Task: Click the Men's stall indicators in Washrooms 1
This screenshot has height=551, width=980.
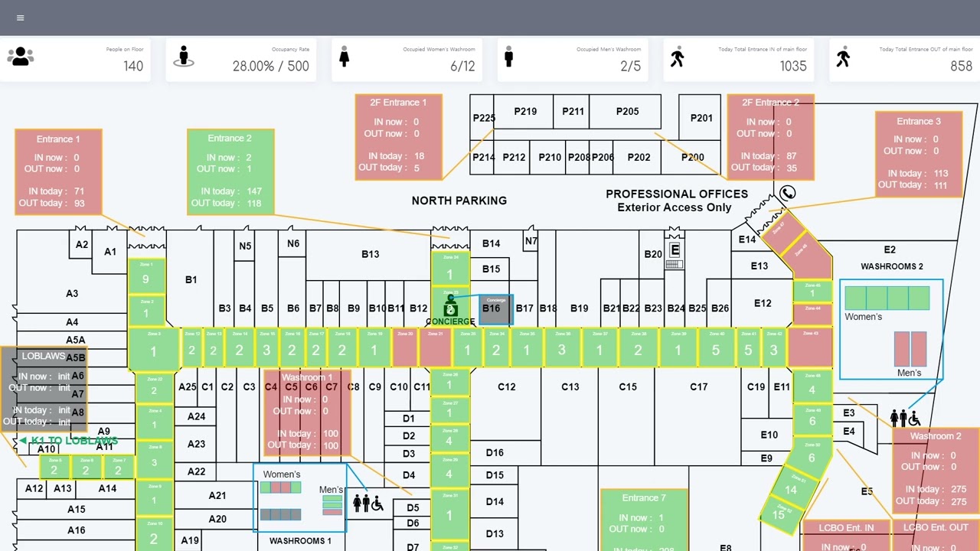Action: click(332, 506)
